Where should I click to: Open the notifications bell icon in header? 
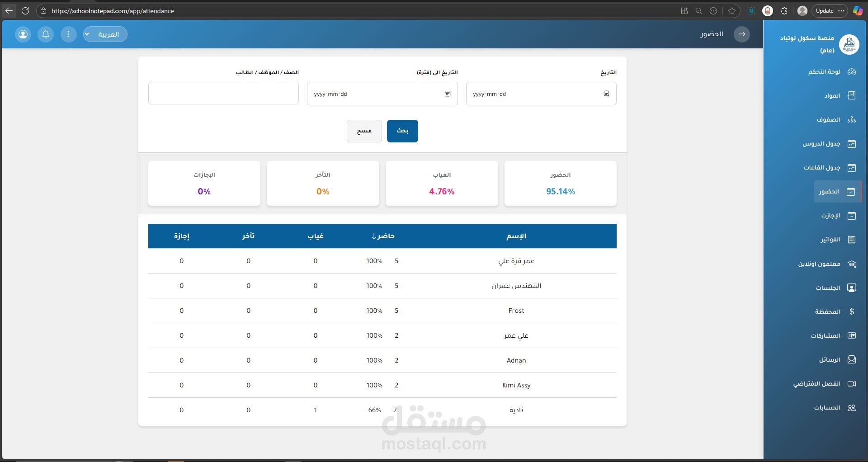(46, 34)
